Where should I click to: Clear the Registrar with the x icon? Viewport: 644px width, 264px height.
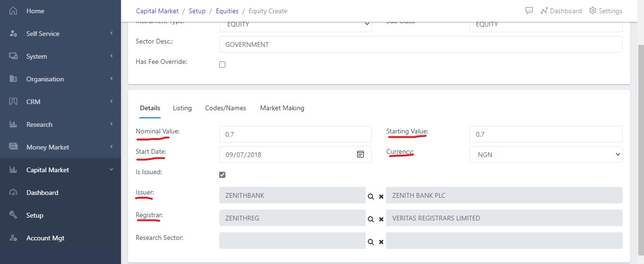point(381,219)
